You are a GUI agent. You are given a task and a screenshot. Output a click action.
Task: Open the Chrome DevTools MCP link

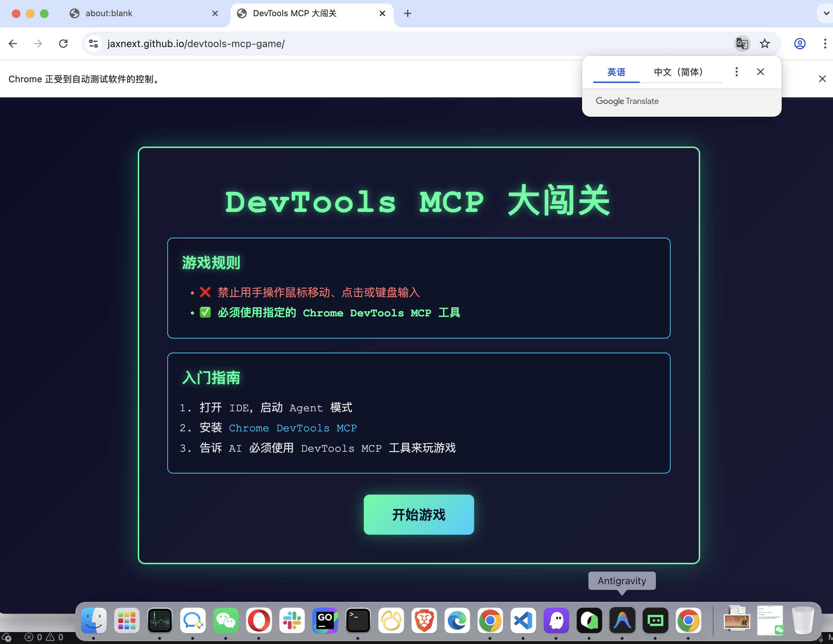pos(292,428)
